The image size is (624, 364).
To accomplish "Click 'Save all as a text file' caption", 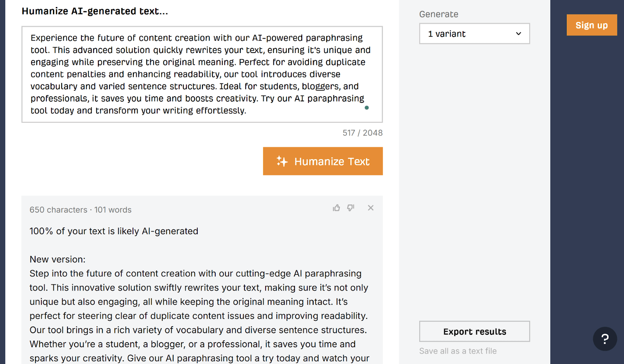I will [x=458, y=351].
